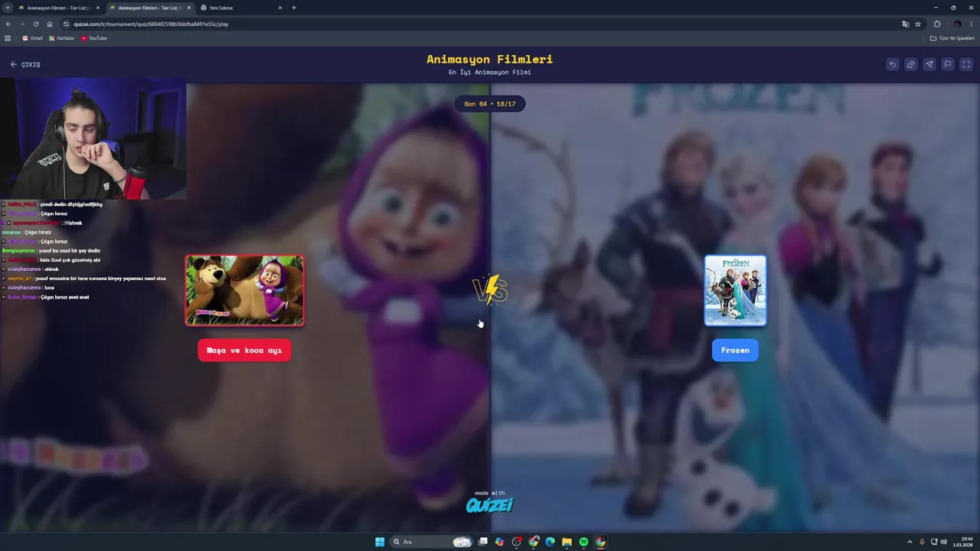Toggle fullscreen with the corner-brackets icon
The image size is (980, 551).
(x=965, y=64)
